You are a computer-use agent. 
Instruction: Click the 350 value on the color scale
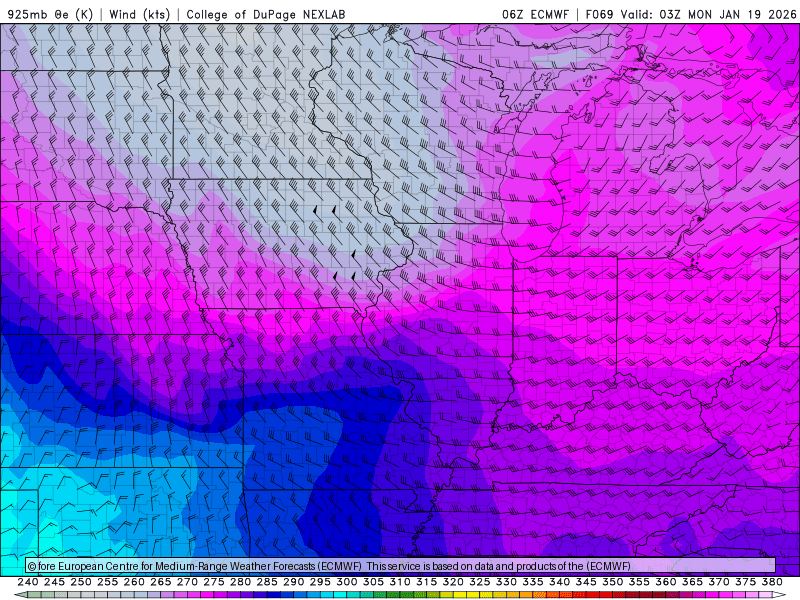612,582
